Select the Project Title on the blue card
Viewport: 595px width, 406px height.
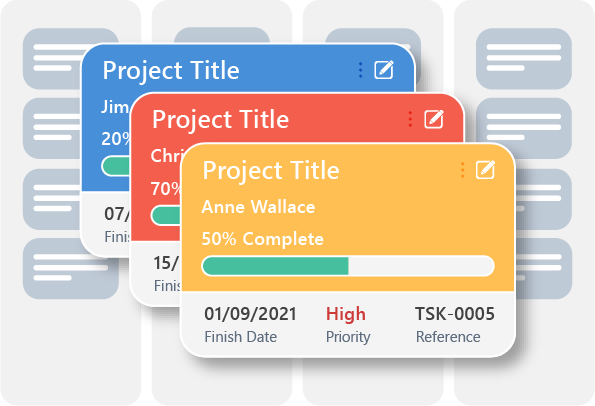tap(171, 71)
